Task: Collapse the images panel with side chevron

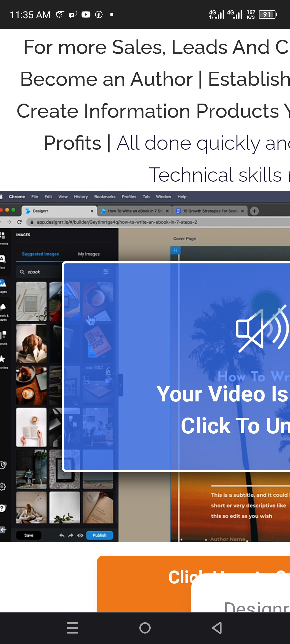Action: coord(121,385)
